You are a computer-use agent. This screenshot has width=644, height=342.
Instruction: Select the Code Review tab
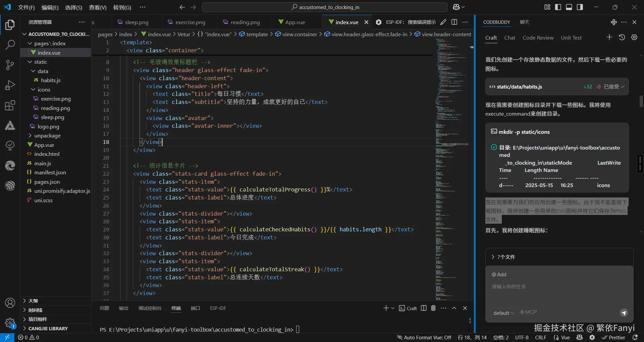(538, 38)
